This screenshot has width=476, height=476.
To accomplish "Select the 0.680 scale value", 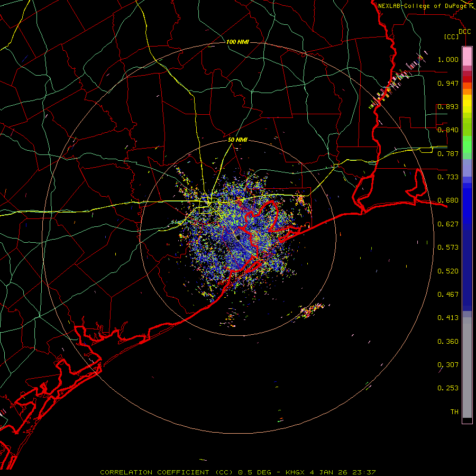I will pyautogui.click(x=448, y=200).
